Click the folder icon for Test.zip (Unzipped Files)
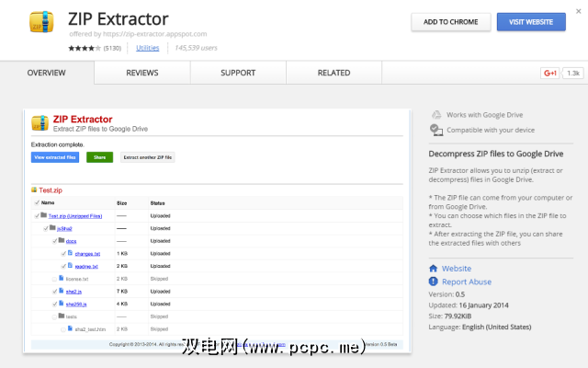 pyautogui.click(x=43, y=214)
